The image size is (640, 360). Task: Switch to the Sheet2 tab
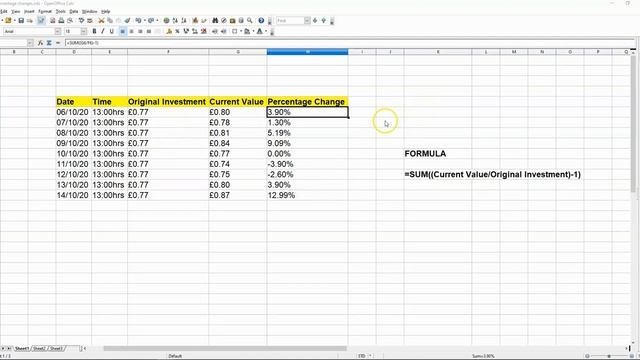[39, 349]
